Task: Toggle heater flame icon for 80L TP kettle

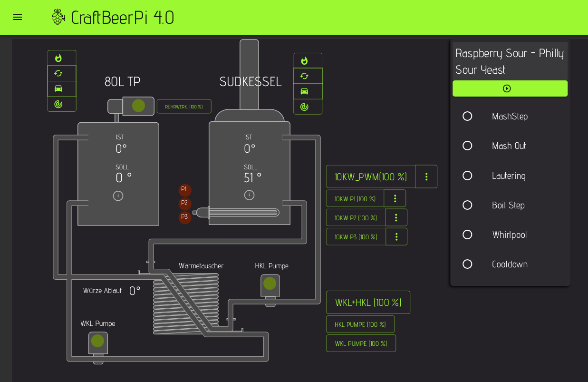Action: (x=58, y=58)
